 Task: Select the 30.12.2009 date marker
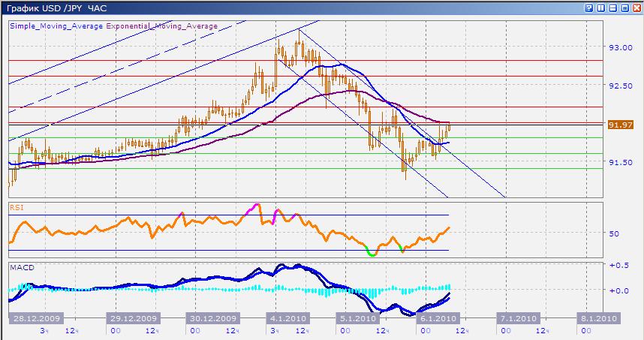[213, 318]
